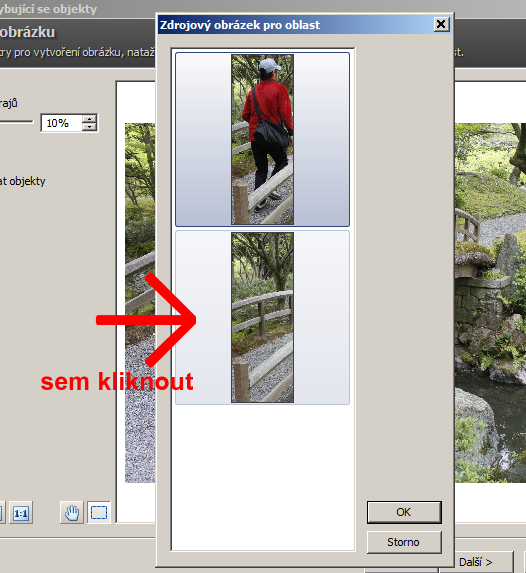This screenshot has height=573, width=526.
Task: Decrease the 10% value with down arrow
Action: tap(89, 127)
